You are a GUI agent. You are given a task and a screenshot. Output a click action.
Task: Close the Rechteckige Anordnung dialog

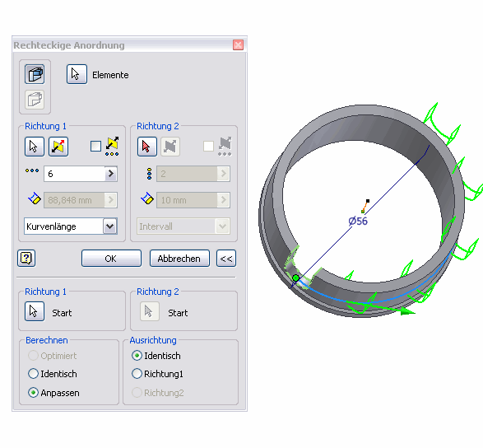[x=238, y=45]
